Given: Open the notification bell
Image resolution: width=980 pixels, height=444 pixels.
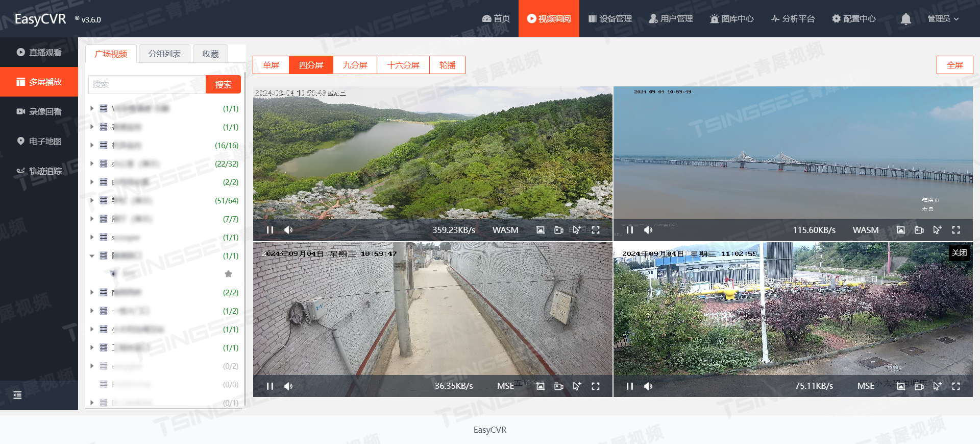Looking at the screenshot, I should click(905, 19).
